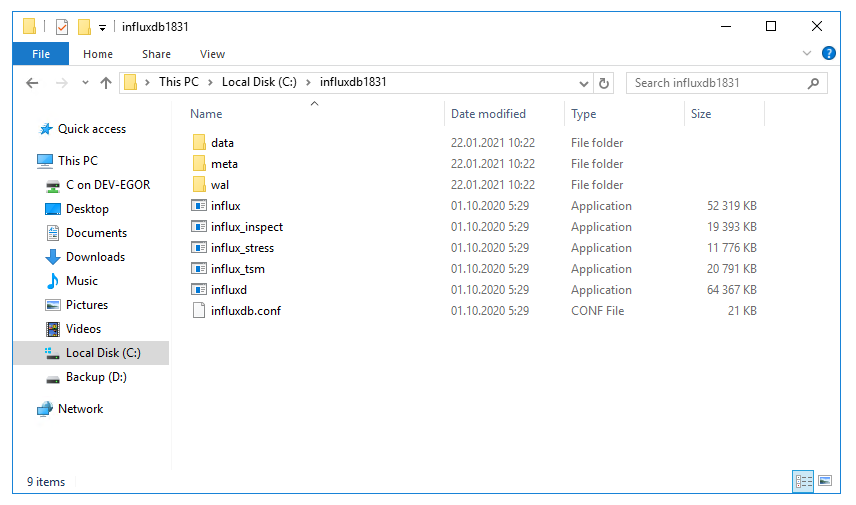Select the influx application icon
This screenshot has width=856, height=505.
[x=199, y=206]
